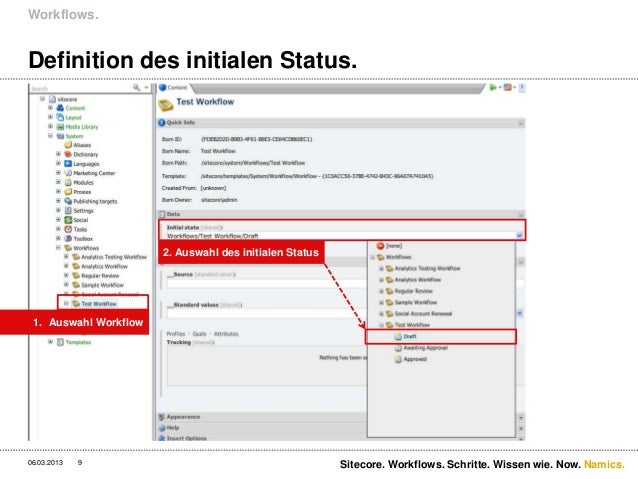Click the Toolbox item icon
Image resolution: width=638 pixels, height=479 pixels.
(x=68, y=238)
